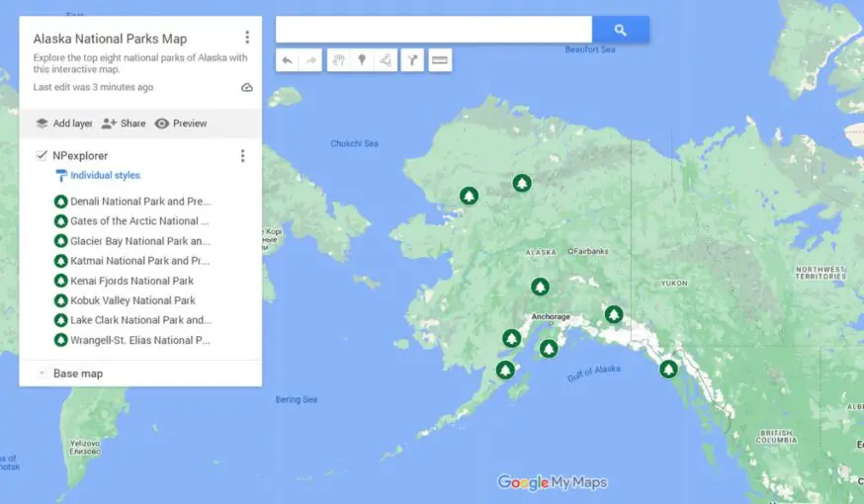Open the NPexplorer layer options menu
Viewport: 864px width, 504px height.
coord(242,155)
